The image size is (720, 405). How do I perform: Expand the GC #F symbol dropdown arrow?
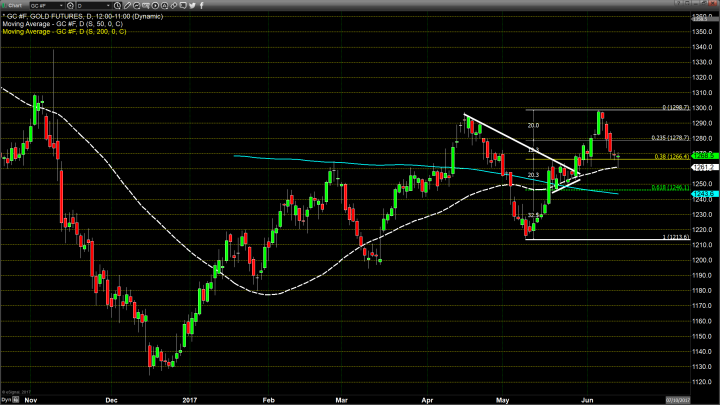tap(62, 5)
